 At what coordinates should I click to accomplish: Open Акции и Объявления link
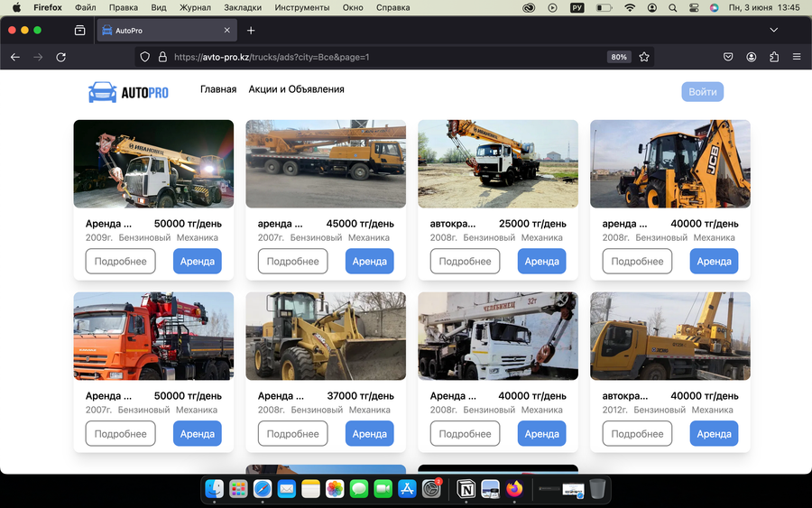pos(296,89)
